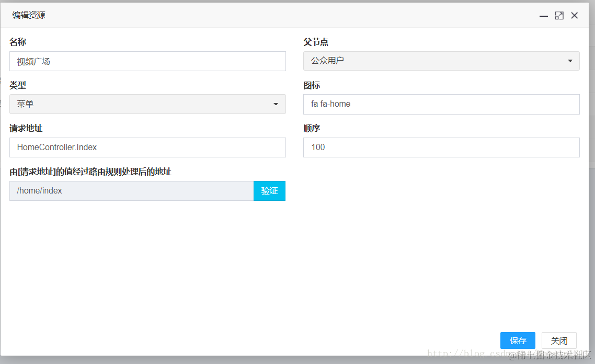The width and height of the screenshot is (595, 364).
Task: Click the 验证 button
Action: click(x=269, y=190)
